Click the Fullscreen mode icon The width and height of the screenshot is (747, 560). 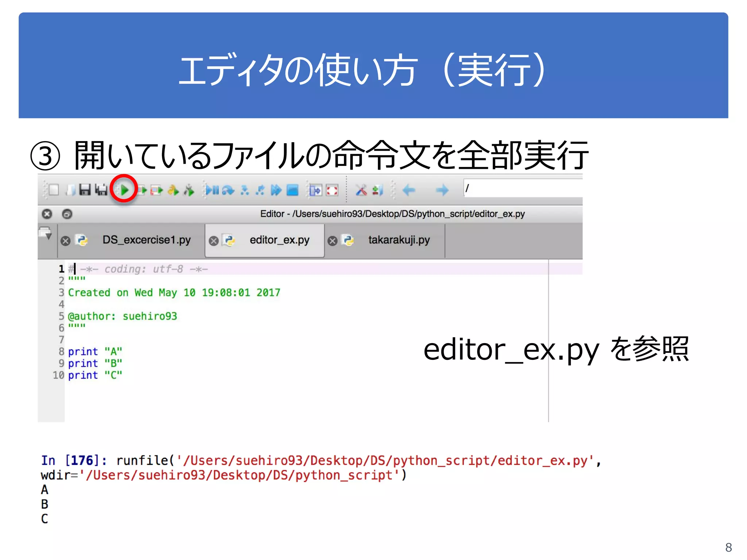(332, 190)
